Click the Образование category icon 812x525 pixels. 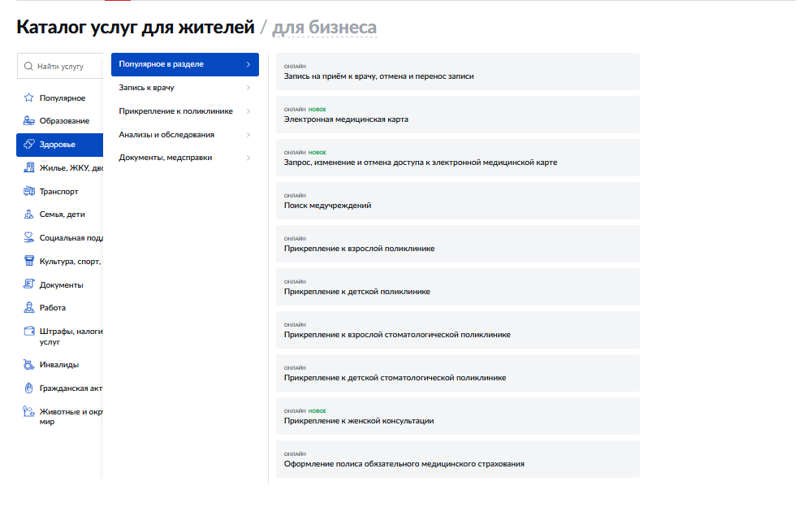[x=29, y=121]
